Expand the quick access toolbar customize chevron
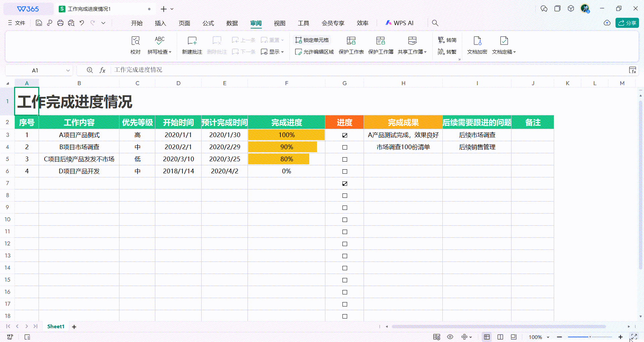Screen dimensions: 644x342 tap(103, 23)
